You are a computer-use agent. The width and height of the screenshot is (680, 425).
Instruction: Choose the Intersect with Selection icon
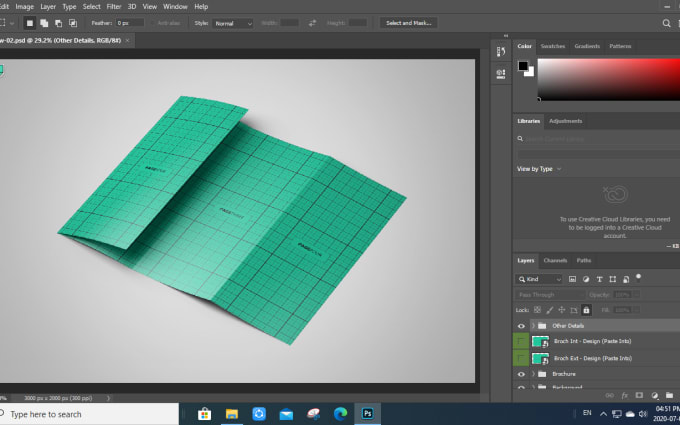(72, 23)
